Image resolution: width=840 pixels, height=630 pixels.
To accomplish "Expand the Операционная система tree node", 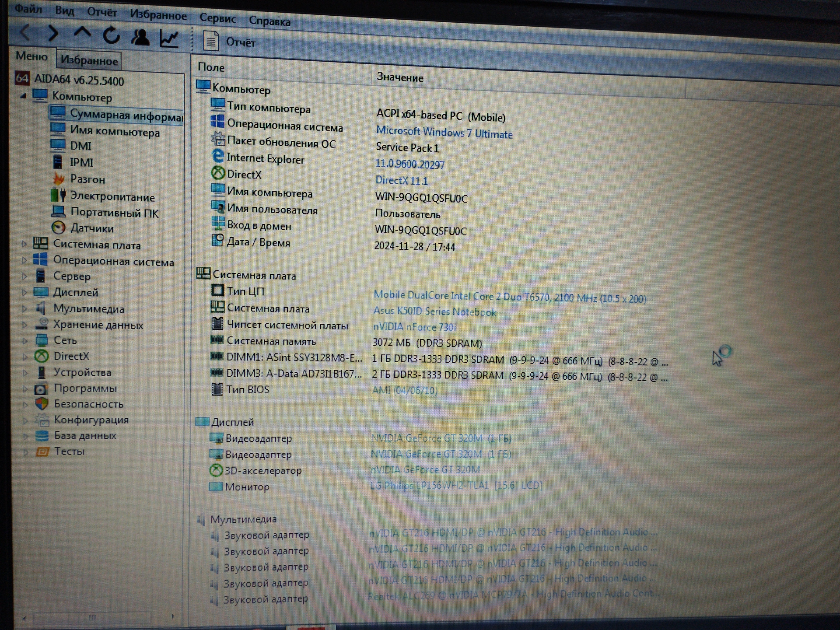I will point(24,260).
